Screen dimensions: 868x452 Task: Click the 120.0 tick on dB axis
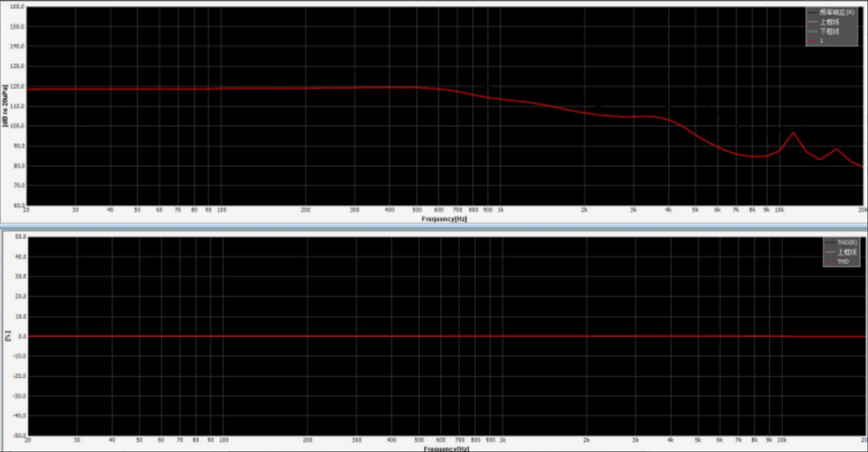[x=17, y=86]
